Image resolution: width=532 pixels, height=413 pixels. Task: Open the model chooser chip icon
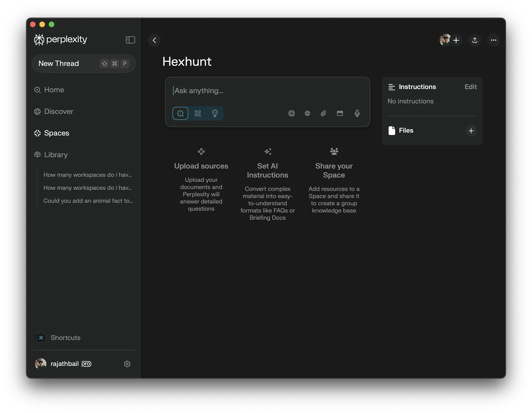point(291,113)
